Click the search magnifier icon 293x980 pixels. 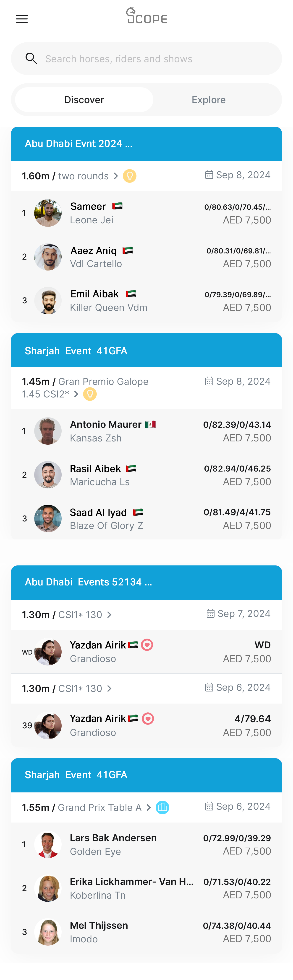[31, 59]
